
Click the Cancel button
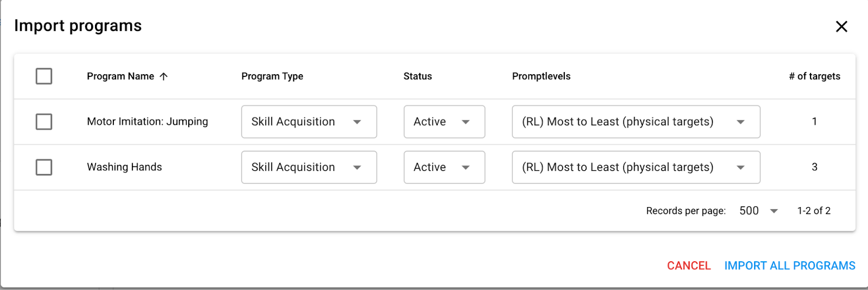pyautogui.click(x=688, y=266)
